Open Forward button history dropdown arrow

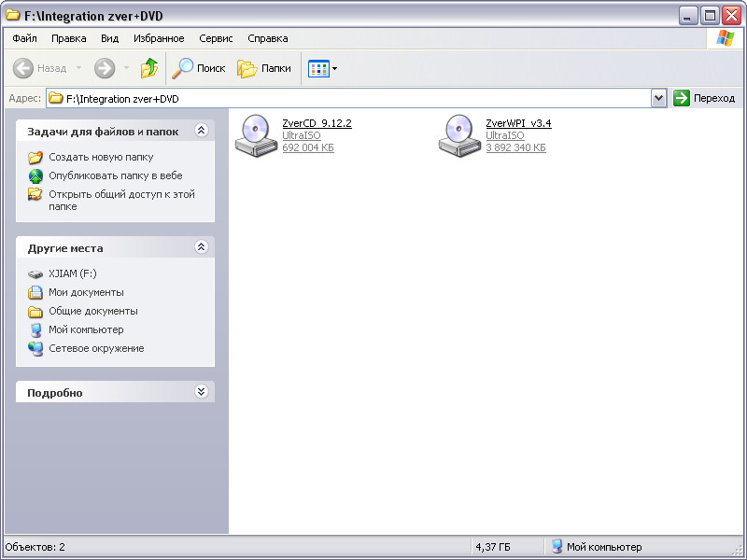coord(126,68)
